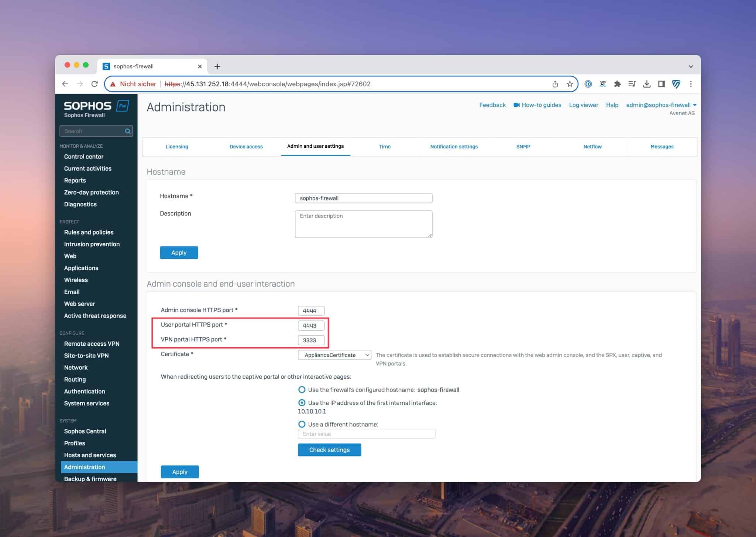The width and height of the screenshot is (756, 537).
Task: Select Use the IP address of first internal interface
Action: [302, 403]
